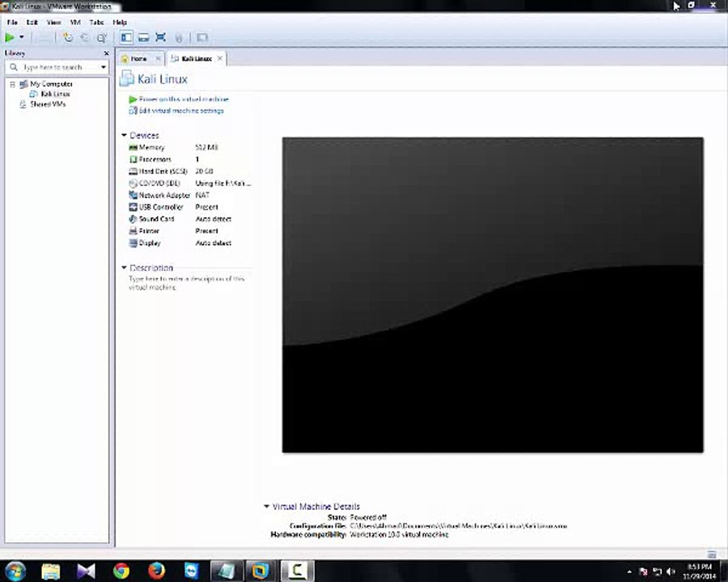Image resolution: width=728 pixels, height=582 pixels.
Task: Open Visual Studio from the taskbar
Action: tap(86, 571)
